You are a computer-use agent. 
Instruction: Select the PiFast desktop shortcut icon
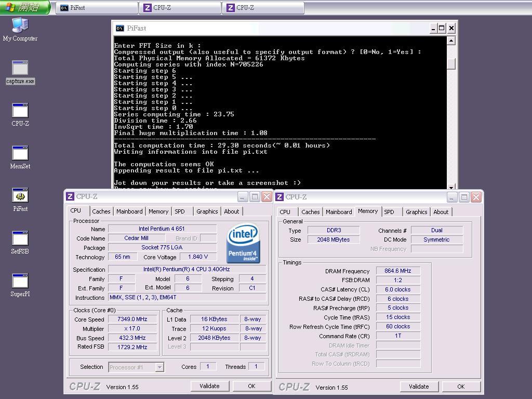[x=20, y=200]
